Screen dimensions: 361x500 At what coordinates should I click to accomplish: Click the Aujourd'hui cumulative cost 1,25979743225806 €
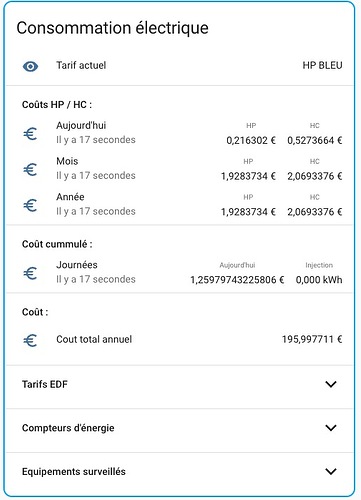[237, 280]
